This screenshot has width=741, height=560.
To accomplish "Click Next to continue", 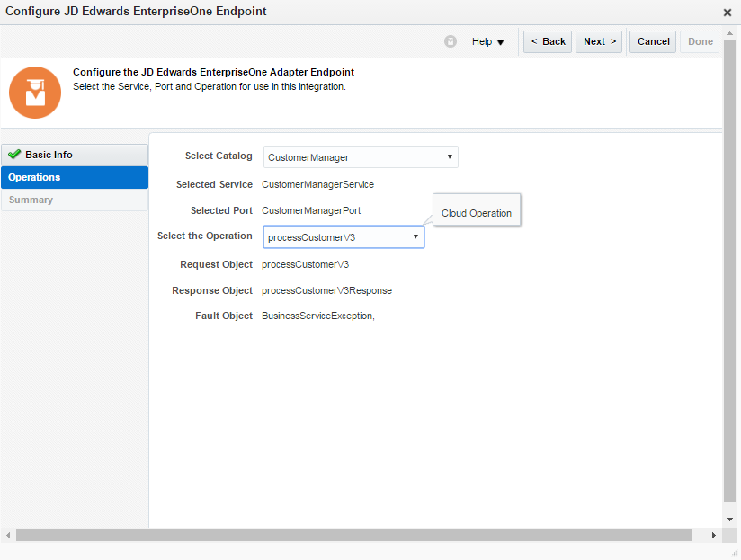I will (600, 41).
